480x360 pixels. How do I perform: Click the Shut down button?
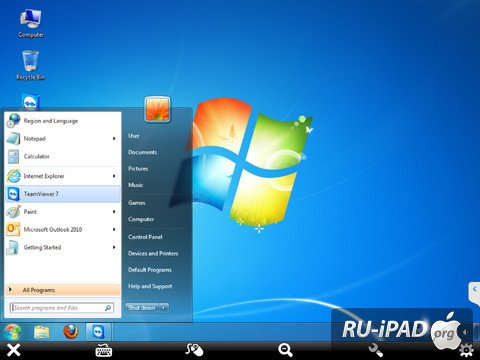pyautogui.click(x=142, y=308)
